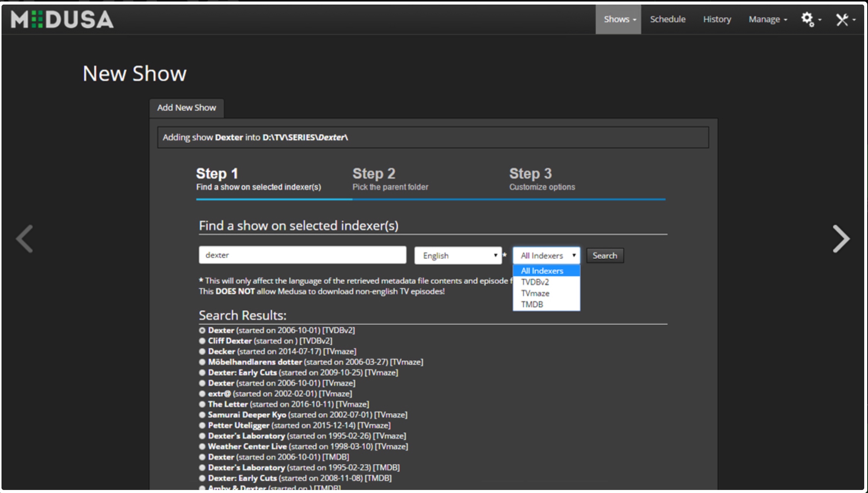Select extr@ TVmaze result
Screen dimensions: 868x493
[x=202, y=394]
